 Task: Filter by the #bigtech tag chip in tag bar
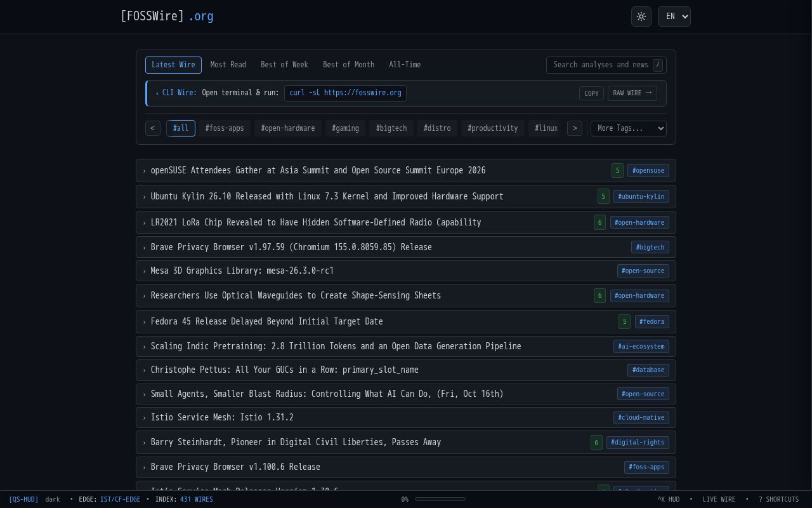coord(391,128)
